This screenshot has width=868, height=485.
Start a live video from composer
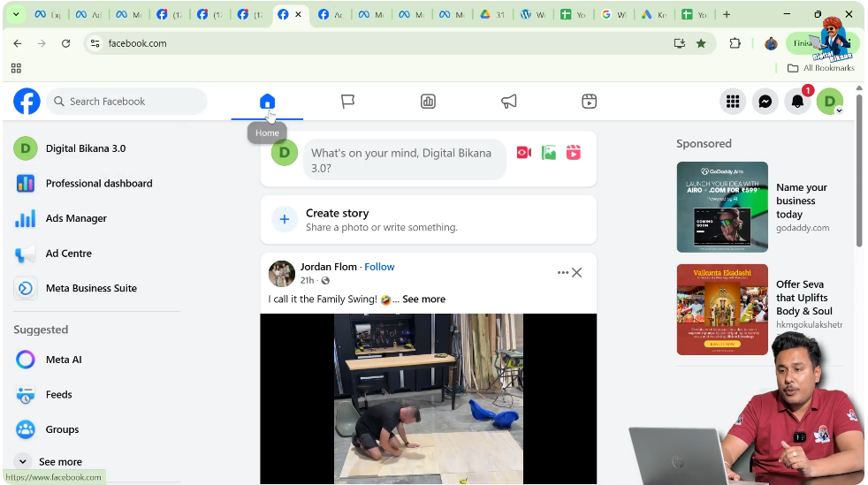coord(523,153)
